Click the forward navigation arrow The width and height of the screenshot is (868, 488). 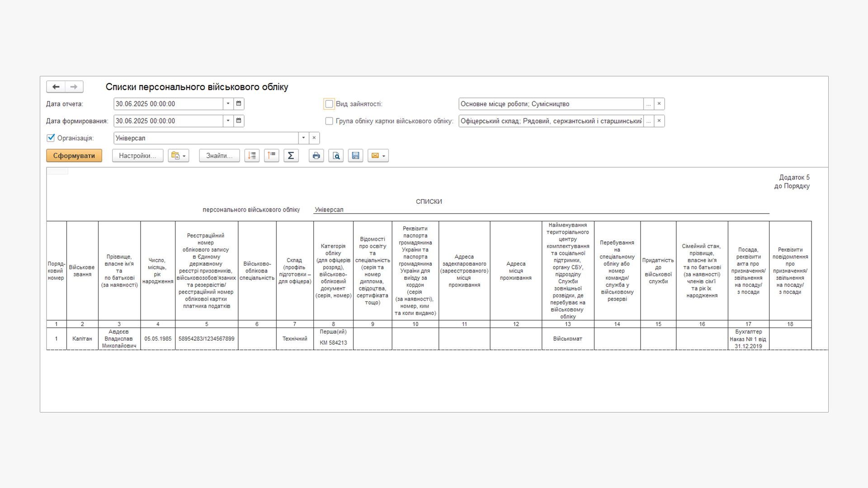(74, 87)
